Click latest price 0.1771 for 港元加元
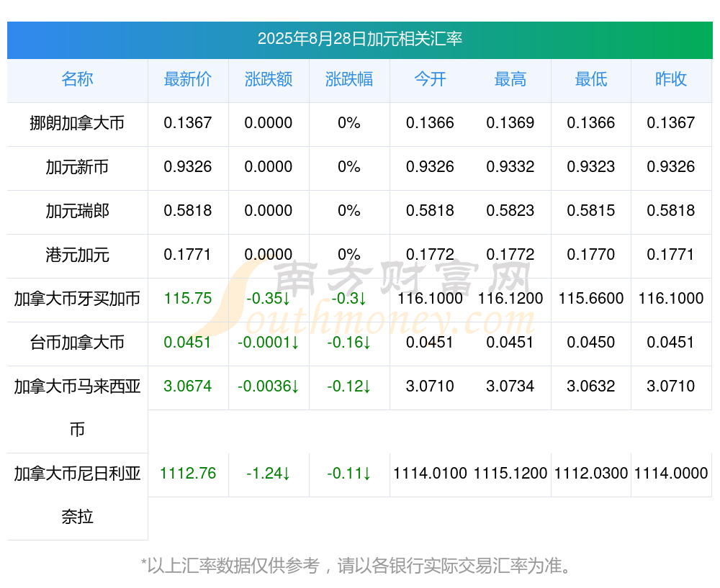 (187, 254)
